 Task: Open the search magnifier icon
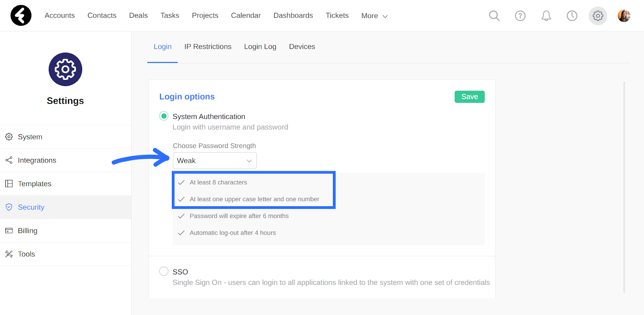tap(494, 16)
